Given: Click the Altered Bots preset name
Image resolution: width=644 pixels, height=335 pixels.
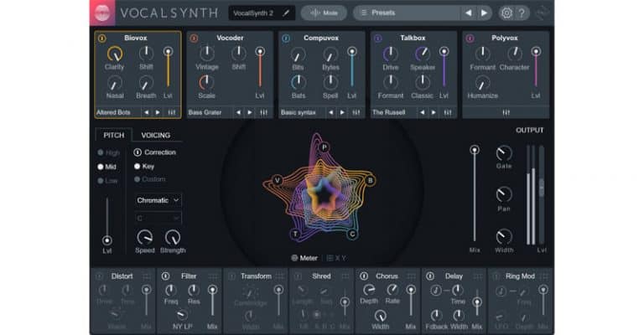Looking at the screenshot, I should tap(113, 112).
